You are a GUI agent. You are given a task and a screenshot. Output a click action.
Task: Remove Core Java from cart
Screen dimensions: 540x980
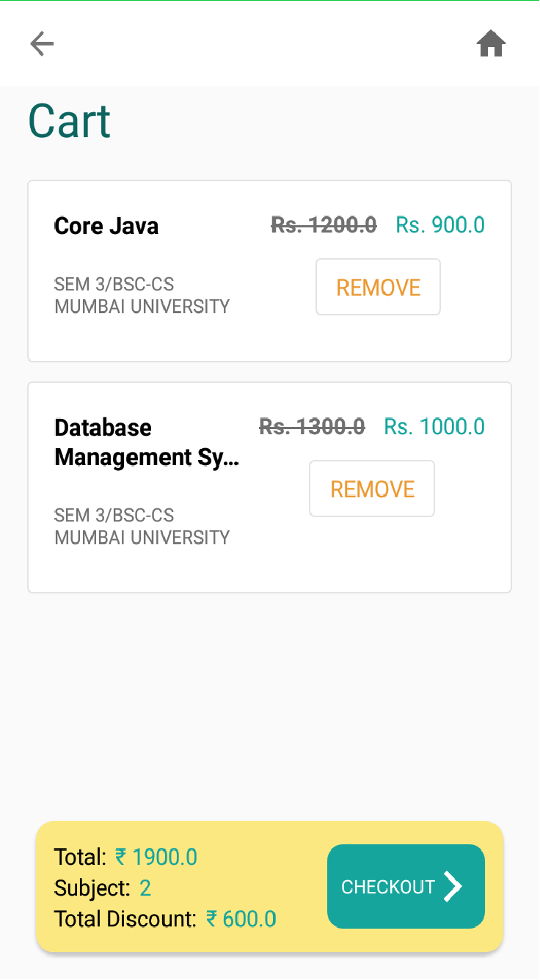pos(378,287)
